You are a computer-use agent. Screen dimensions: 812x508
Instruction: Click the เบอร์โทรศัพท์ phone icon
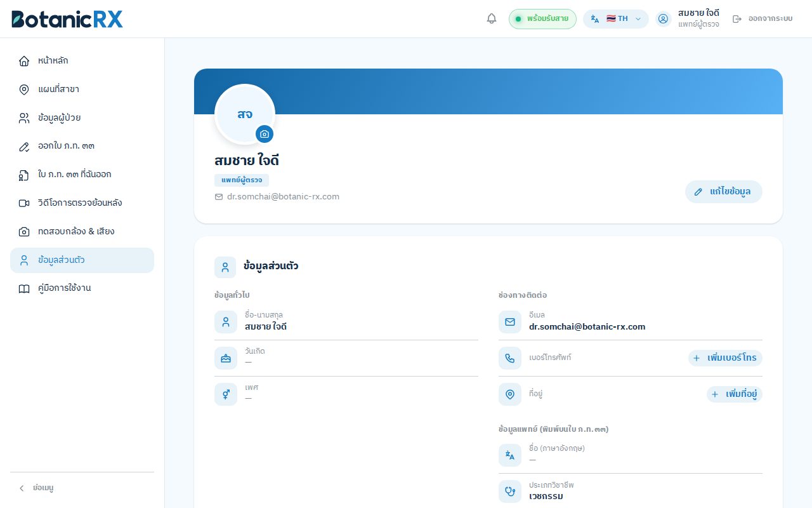(510, 358)
